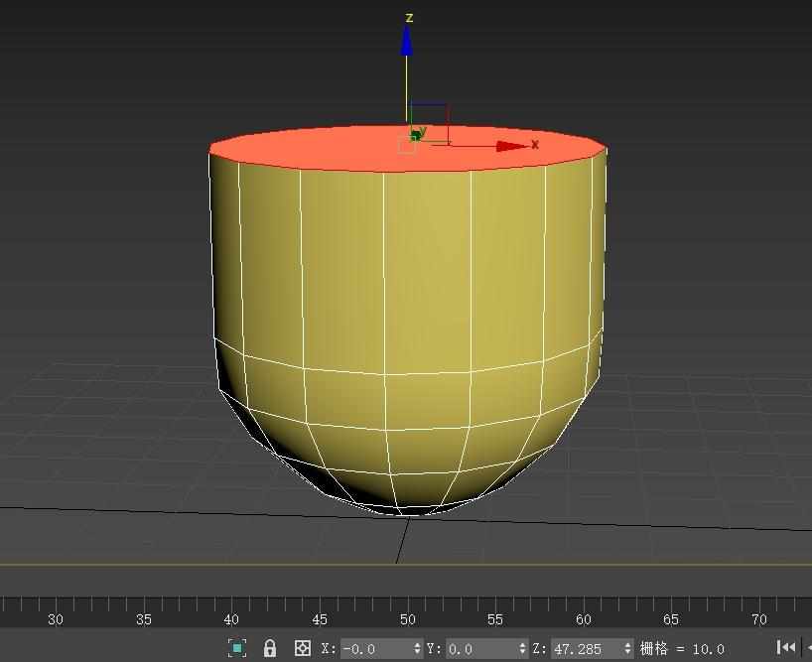This screenshot has width=812, height=662.
Task: Click the X coordinate spinner arrows
Action: point(417,649)
